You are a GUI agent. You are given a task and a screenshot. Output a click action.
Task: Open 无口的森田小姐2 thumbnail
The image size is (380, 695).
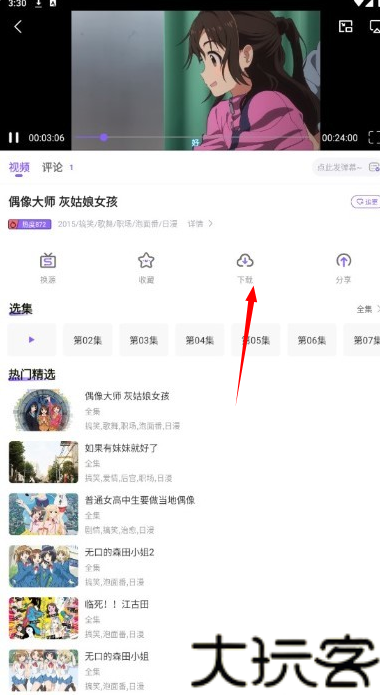tap(43, 566)
